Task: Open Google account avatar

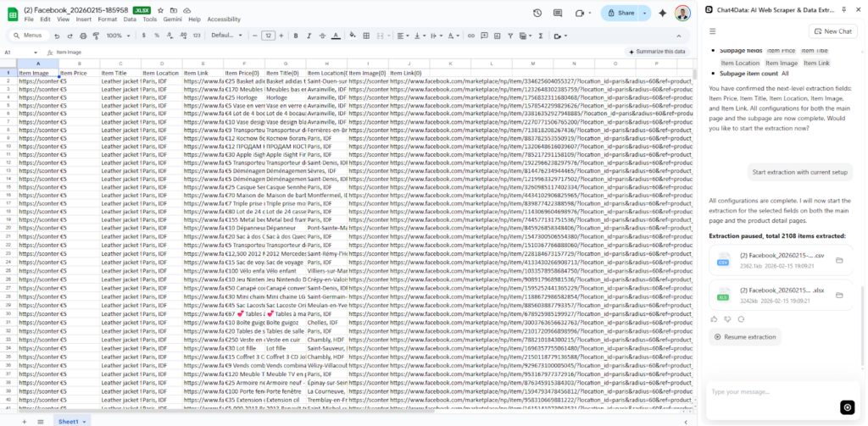Action: pos(682,14)
